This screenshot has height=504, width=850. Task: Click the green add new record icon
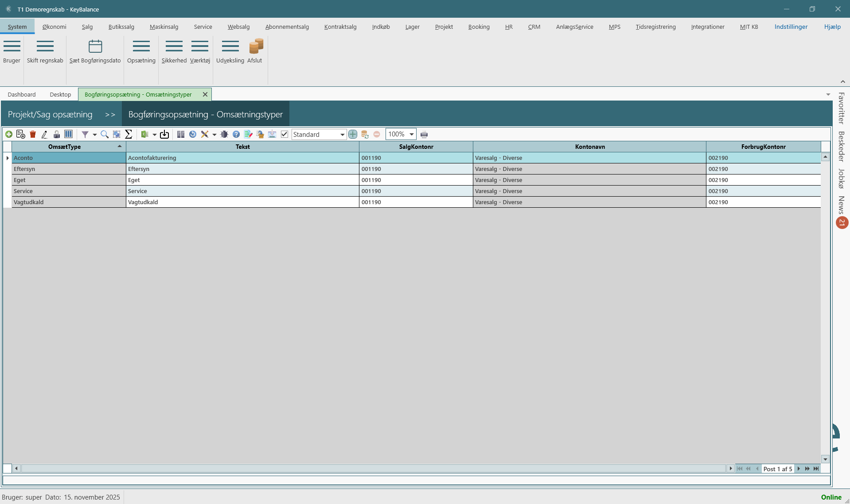pyautogui.click(x=9, y=134)
